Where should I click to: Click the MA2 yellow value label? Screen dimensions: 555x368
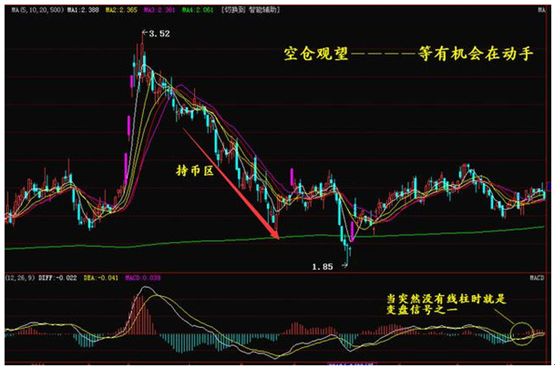pos(121,10)
